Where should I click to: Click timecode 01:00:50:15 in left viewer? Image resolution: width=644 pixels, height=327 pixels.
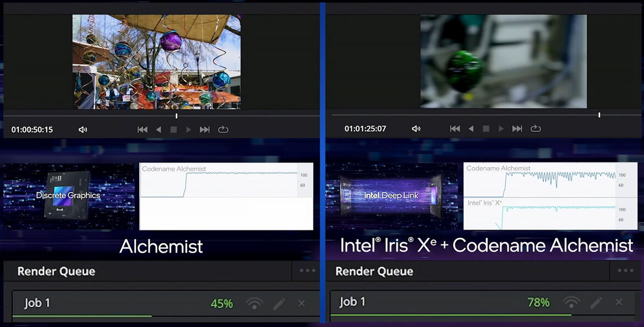pos(32,130)
